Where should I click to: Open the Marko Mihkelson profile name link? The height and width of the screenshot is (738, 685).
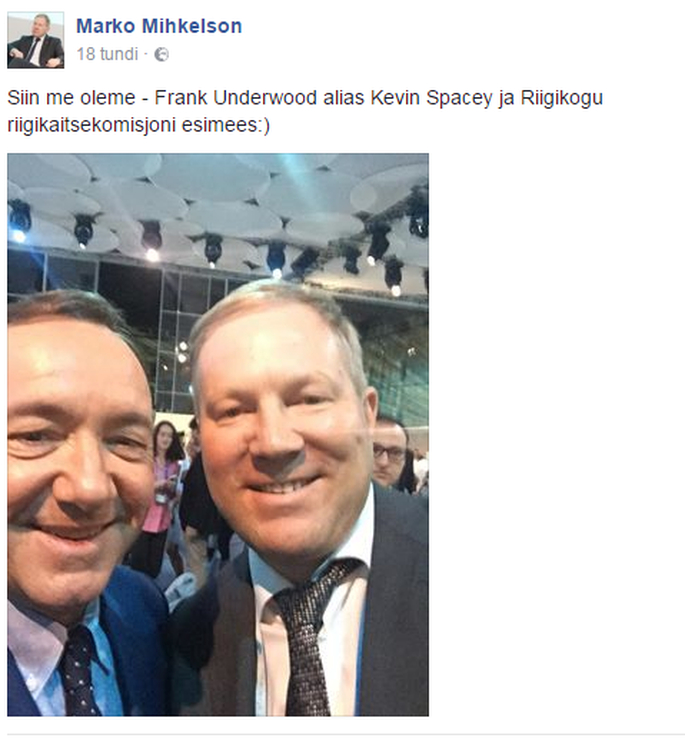(159, 26)
